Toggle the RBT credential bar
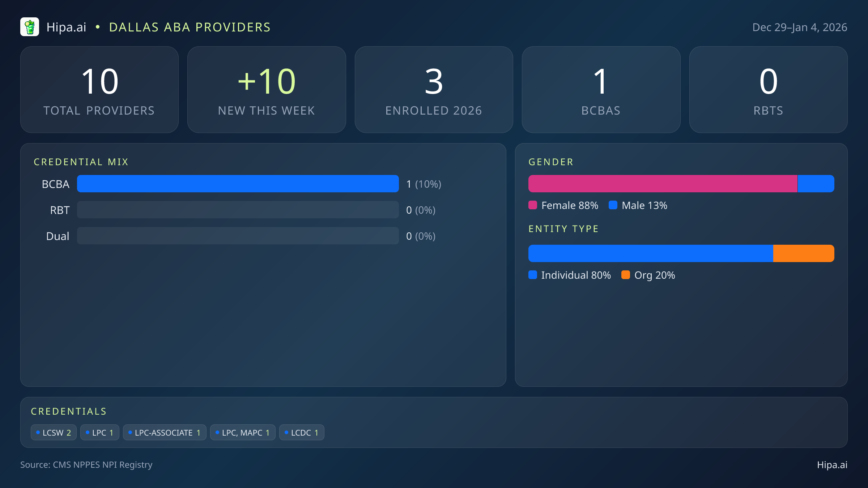This screenshot has height=488, width=868. tap(238, 210)
